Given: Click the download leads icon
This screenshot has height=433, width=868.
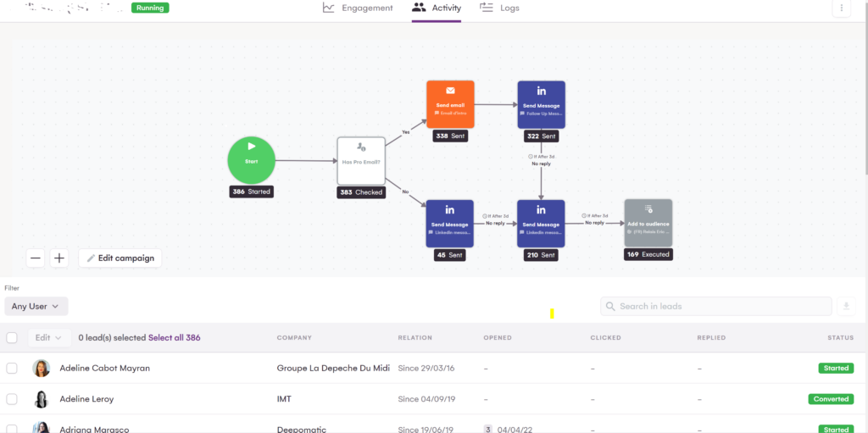Looking at the screenshot, I should pyautogui.click(x=845, y=306).
